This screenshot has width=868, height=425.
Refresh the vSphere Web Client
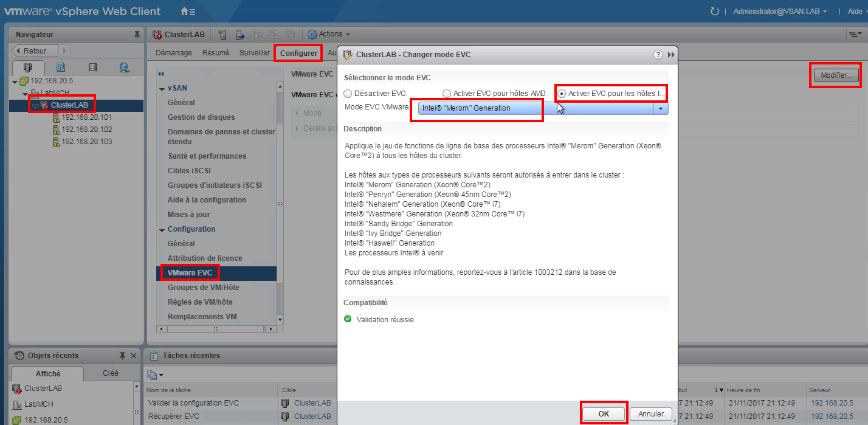tap(714, 12)
